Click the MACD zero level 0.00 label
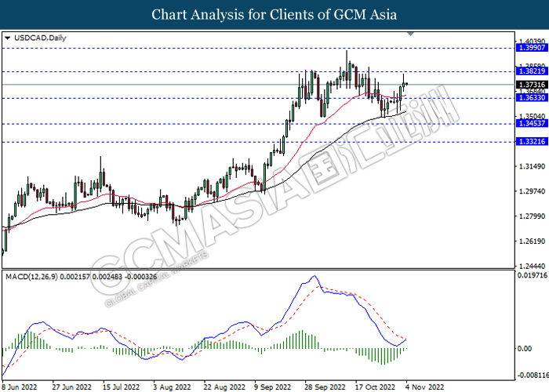The height and width of the screenshot is (392, 549). tap(524, 349)
